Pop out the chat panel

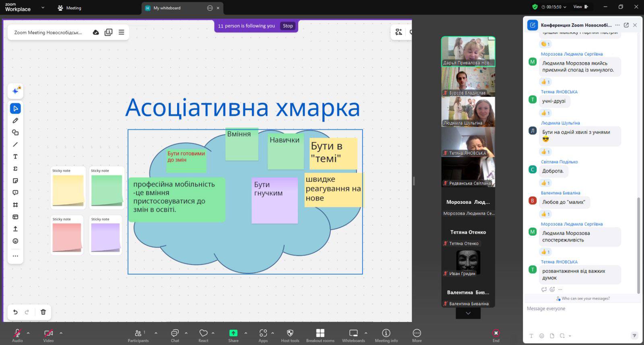[626, 25]
